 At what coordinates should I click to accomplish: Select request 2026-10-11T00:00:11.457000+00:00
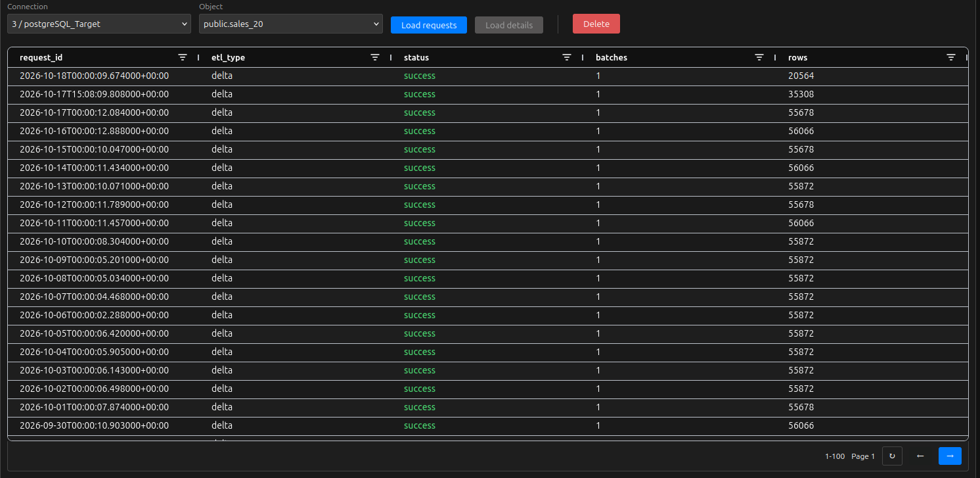pyautogui.click(x=488, y=223)
